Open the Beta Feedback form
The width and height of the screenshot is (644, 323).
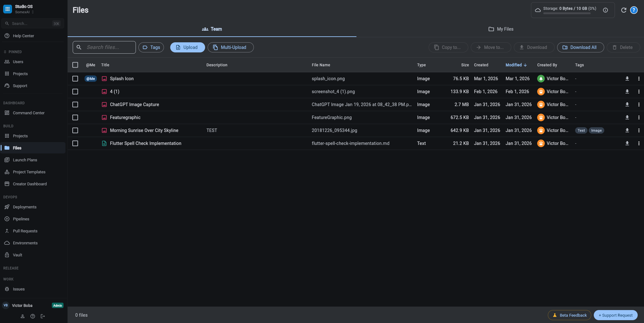click(x=569, y=315)
